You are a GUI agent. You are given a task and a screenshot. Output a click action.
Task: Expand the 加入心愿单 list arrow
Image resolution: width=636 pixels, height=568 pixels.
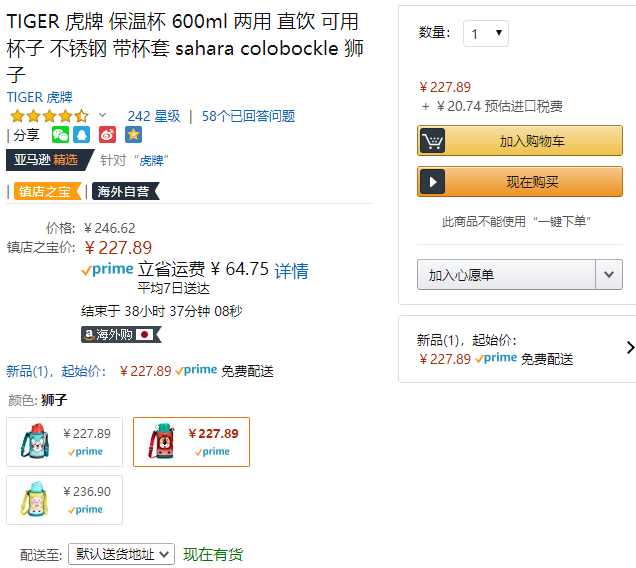pos(609,275)
